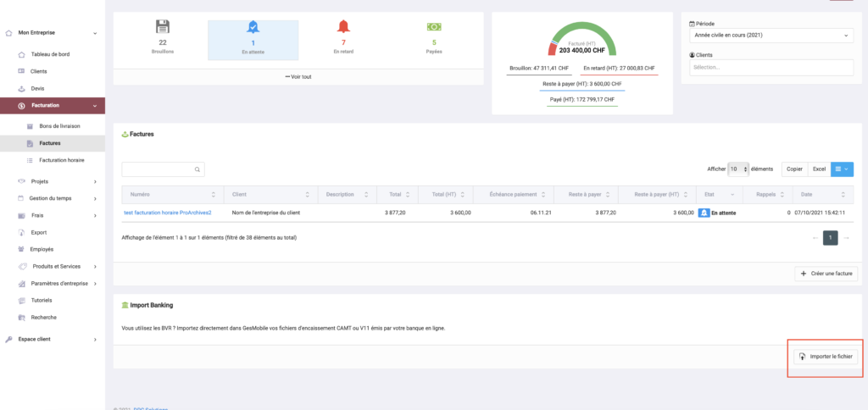Sort by Numéro column
Image resolution: width=868 pixels, height=410 pixels.
pos(172,195)
